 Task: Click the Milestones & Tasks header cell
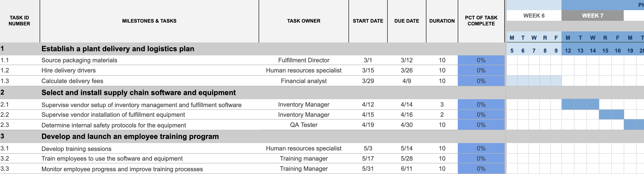click(149, 21)
